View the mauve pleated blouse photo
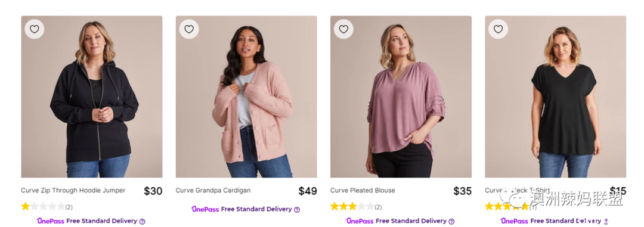The width and height of the screenshot is (644, 227). 401,97
